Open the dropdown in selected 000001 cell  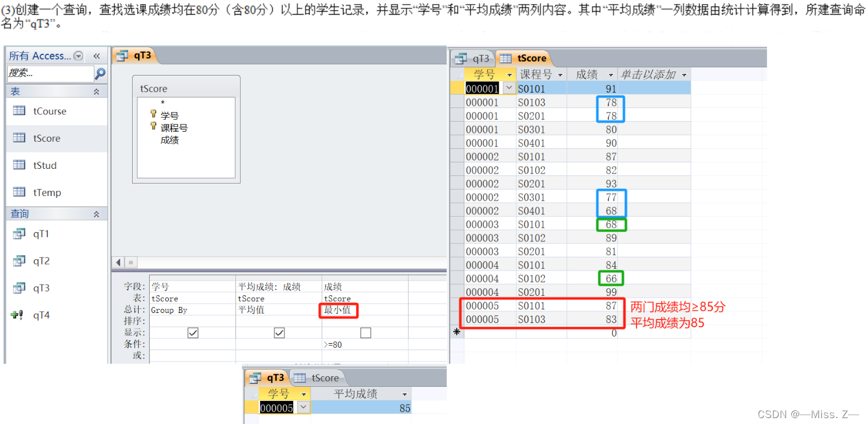click(509, 89)
